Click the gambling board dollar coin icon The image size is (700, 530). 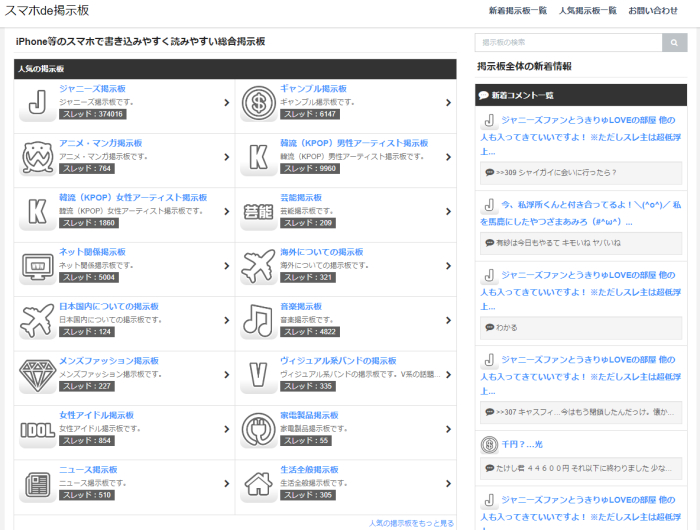coord(258,102)
